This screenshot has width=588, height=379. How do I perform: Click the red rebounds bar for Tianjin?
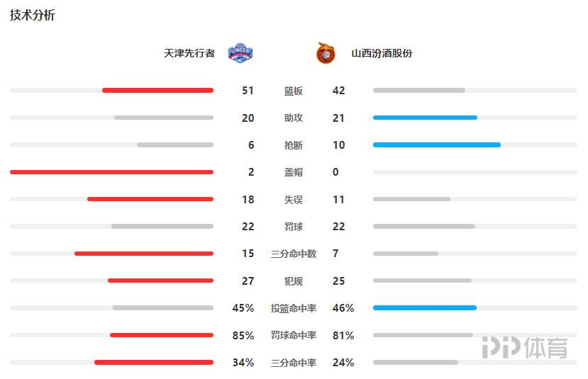click(x=158, y=90)
